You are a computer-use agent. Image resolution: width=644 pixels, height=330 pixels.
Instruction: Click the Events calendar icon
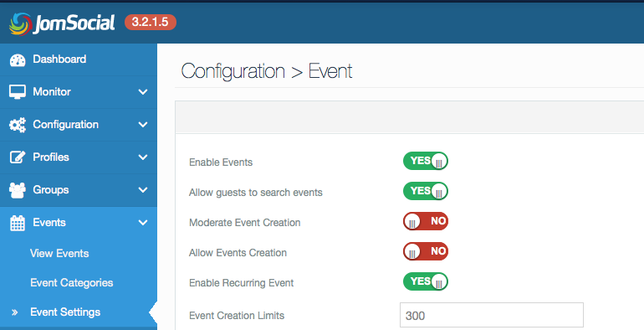[18, 223]
